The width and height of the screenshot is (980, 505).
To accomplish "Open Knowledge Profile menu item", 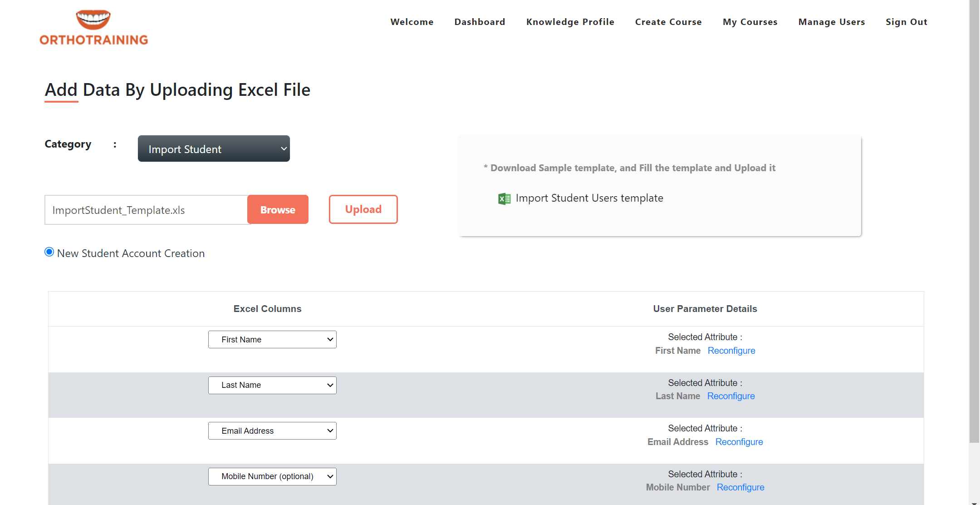I will [x=570, y=22].
